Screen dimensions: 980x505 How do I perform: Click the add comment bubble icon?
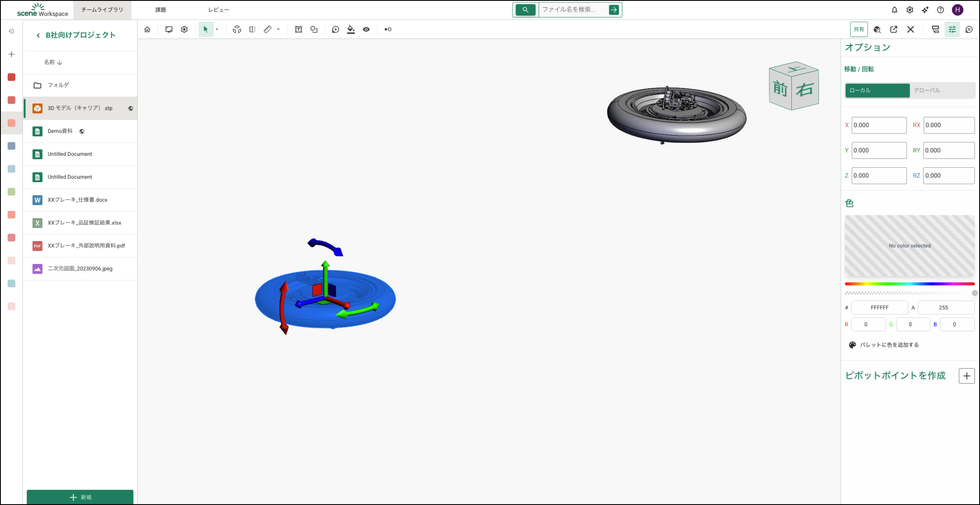(x=335, y=29)
